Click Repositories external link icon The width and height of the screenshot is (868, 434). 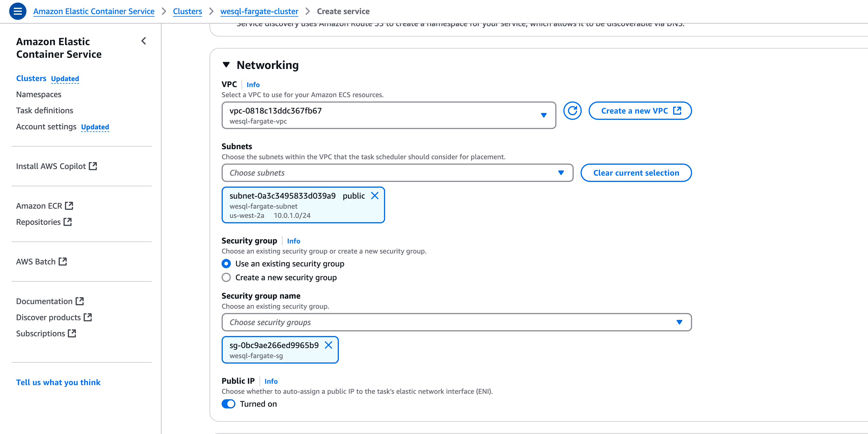coord(68,222)
